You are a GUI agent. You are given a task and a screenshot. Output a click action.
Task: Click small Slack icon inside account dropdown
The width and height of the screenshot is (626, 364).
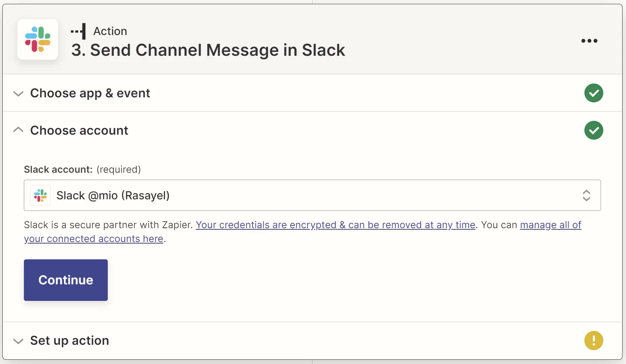tap(40, 195)
